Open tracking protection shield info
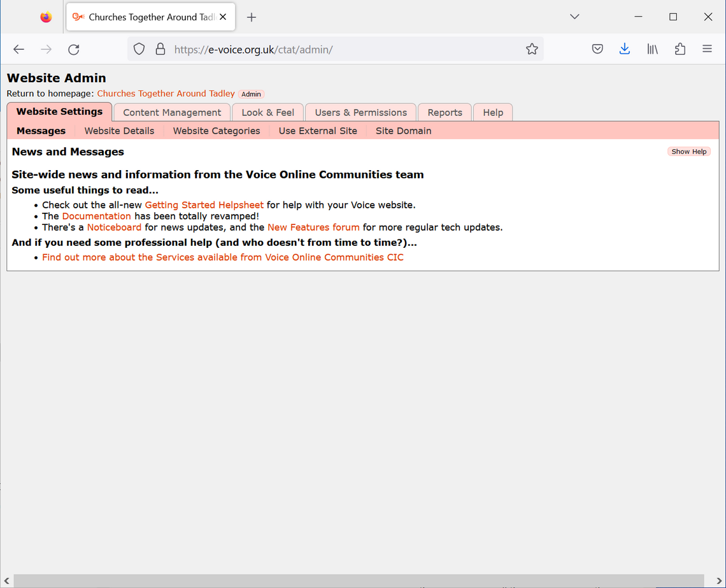Screen dimensions: 726x588 tap(139, 49)
